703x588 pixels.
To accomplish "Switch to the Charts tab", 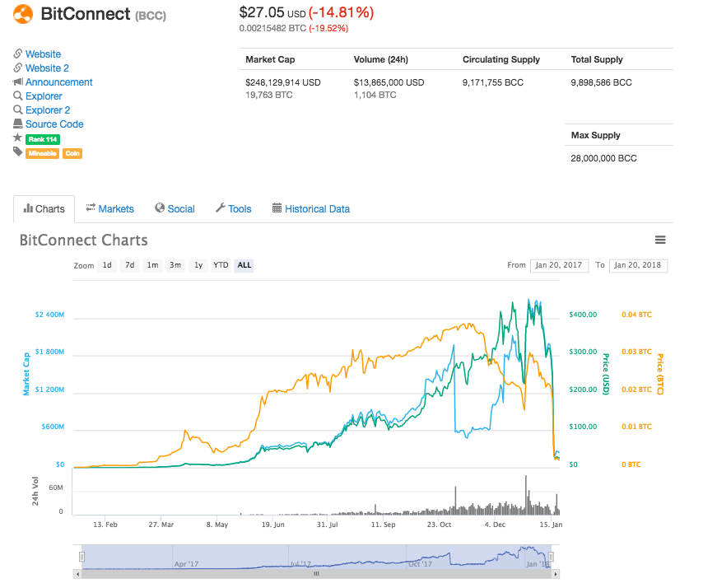I will 44,208.
